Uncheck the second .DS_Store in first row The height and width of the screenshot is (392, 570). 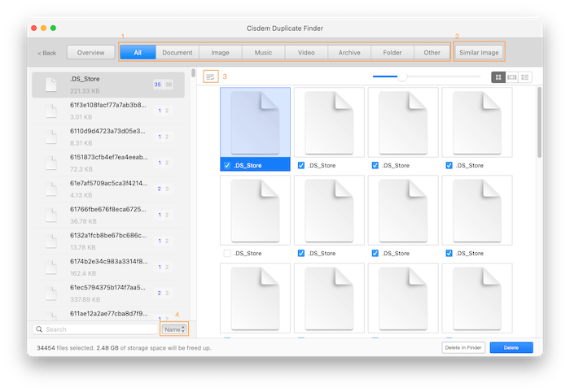pos(301,166)
